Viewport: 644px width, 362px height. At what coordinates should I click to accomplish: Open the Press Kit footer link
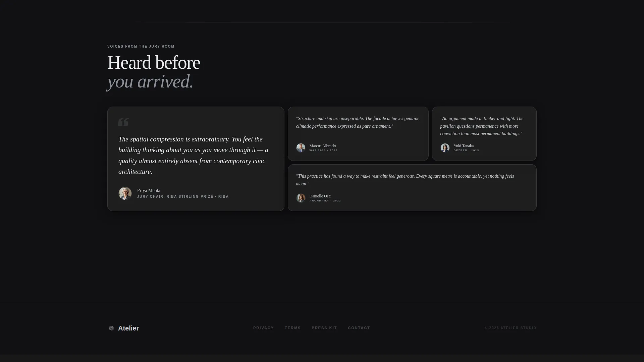pos(324,328)
